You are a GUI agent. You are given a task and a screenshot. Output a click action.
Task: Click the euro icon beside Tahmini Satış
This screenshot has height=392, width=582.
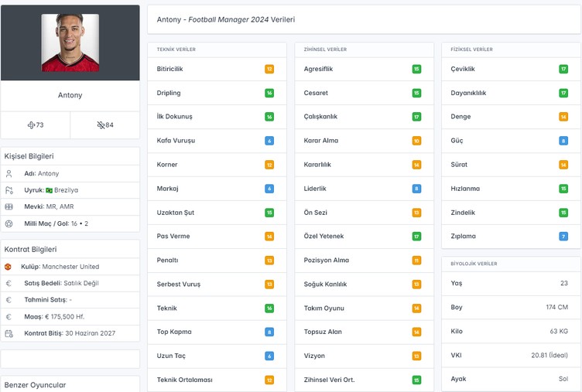[x=9, y=300]
